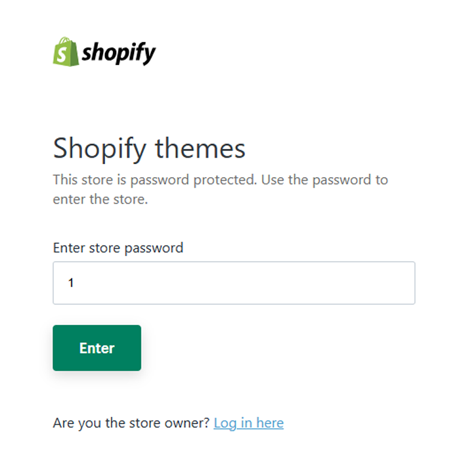461x476 pixels.
Task: Click the word "here" in the login link
Action: click(270, 423)
